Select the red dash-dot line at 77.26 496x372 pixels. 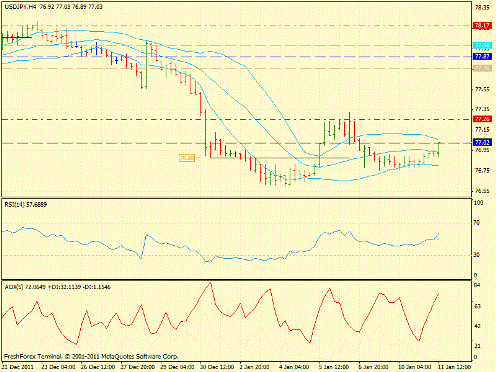(237, 119)
